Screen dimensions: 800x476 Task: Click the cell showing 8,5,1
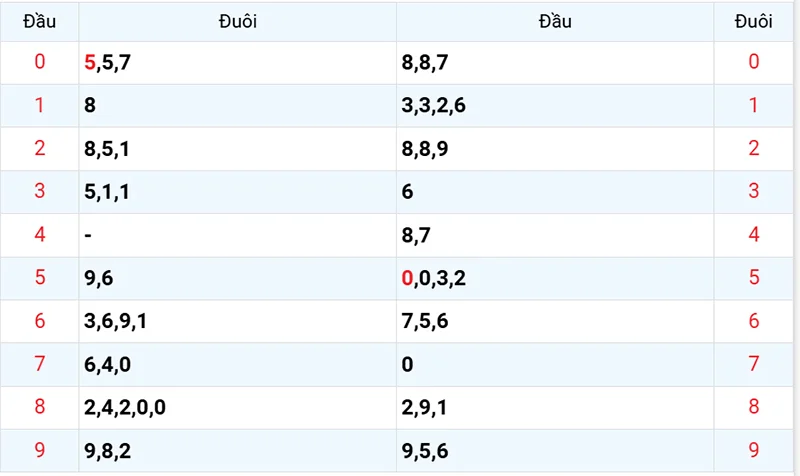pos(237,149)
